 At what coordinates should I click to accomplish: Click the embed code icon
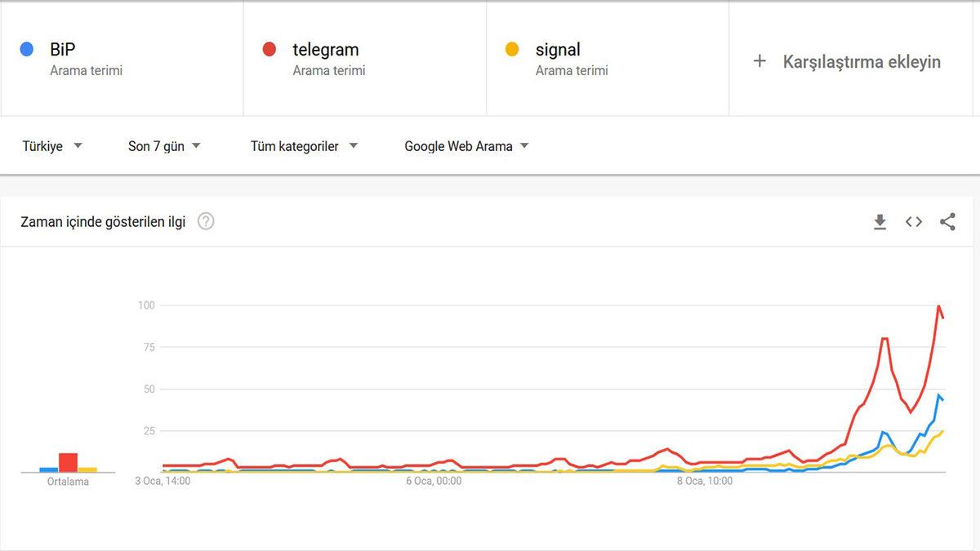(914, 222)
